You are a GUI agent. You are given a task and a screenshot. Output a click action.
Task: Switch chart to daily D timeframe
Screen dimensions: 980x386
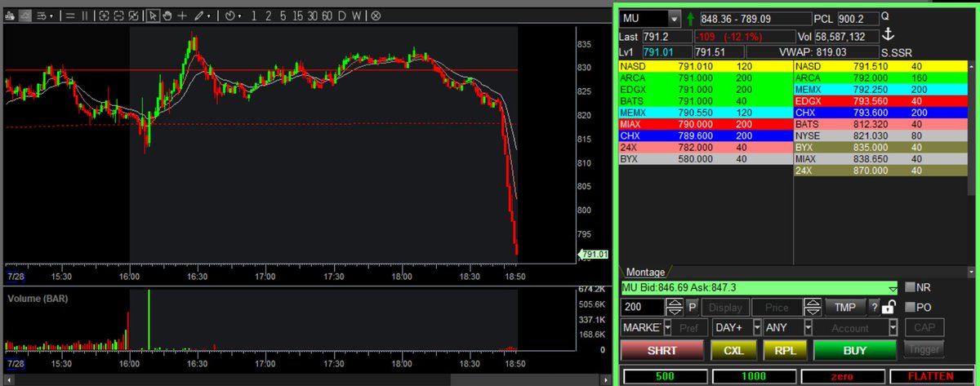(x=341, y=16)
